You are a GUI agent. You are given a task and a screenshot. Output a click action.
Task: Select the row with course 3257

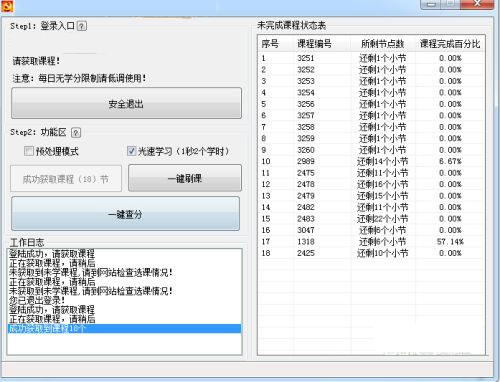pos(371,115)
